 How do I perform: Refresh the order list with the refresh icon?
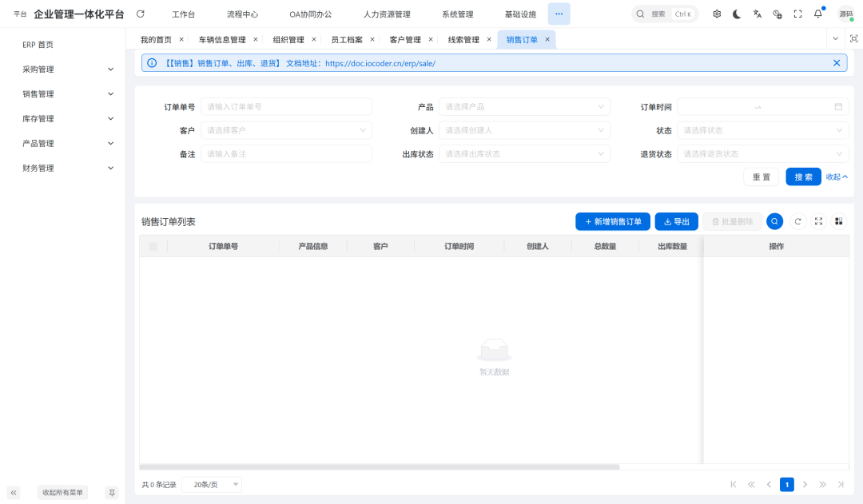click(x=797, y=221)
